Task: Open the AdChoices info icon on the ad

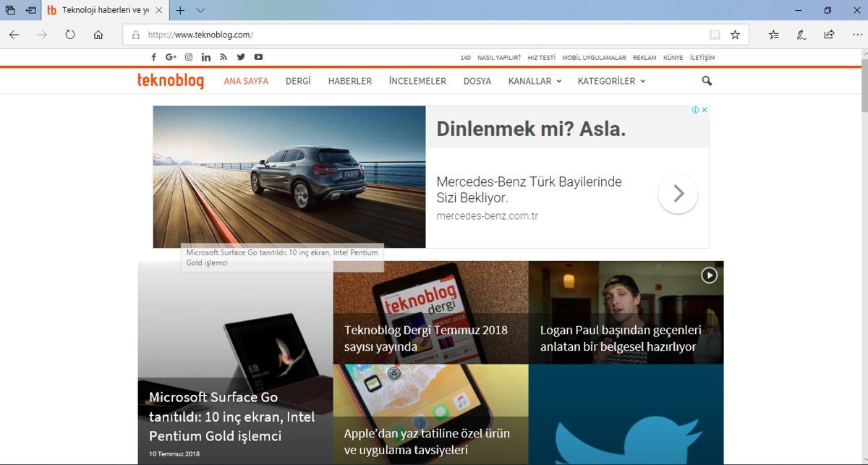Action: [x=695, y=110]
